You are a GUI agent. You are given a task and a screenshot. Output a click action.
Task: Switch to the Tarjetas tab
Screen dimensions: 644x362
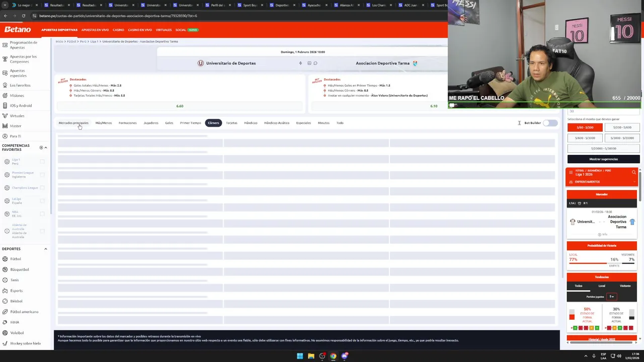point(231,123)
